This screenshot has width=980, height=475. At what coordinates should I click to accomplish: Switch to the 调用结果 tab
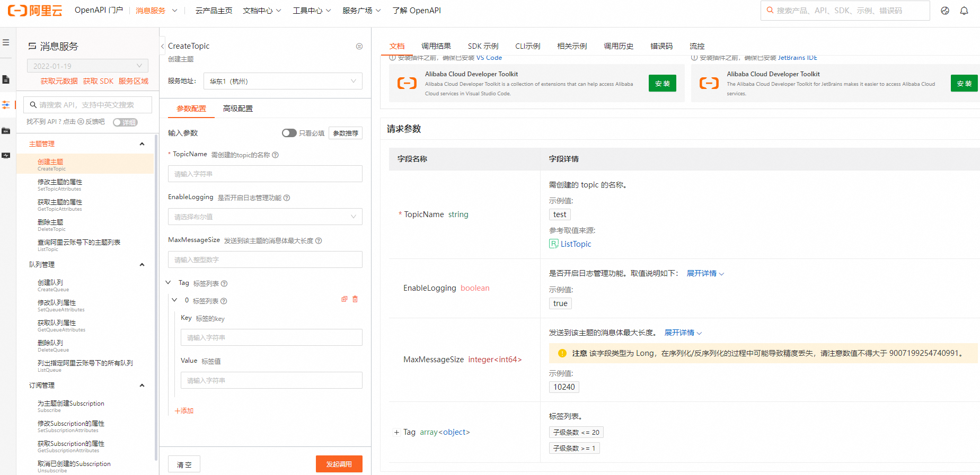click(x=436, y=46)
